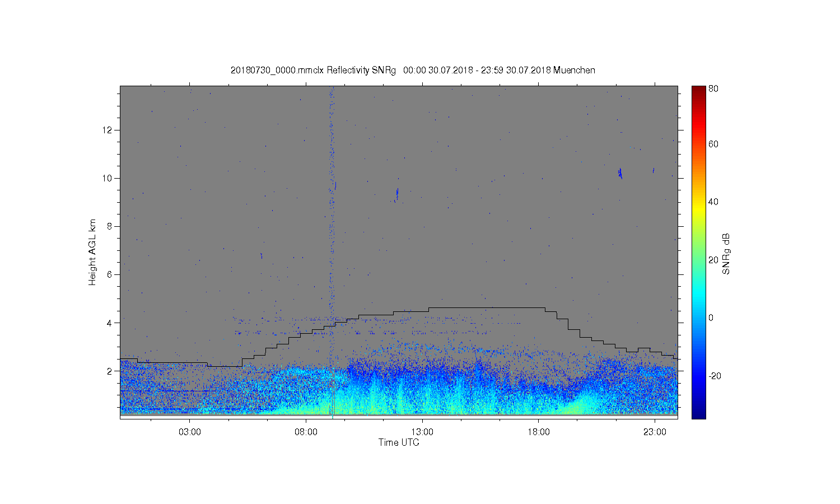Click the height tick label 2
The height and width of the screenshot is (504, 840).
pyautogui.click(x=110, y=371)
